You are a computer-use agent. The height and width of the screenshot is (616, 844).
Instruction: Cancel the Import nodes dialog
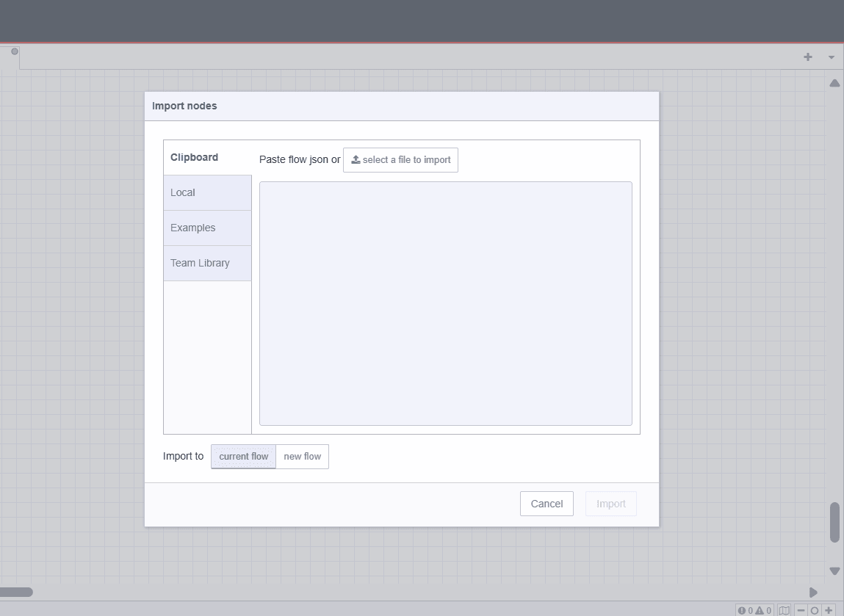point(547,504)
